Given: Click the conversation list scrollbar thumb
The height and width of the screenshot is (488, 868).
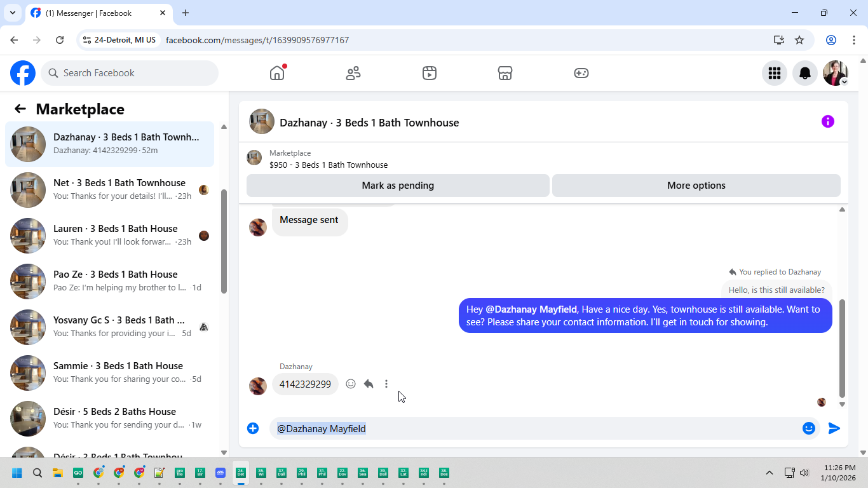Looking at the screenshot, I should coord(224,241).
